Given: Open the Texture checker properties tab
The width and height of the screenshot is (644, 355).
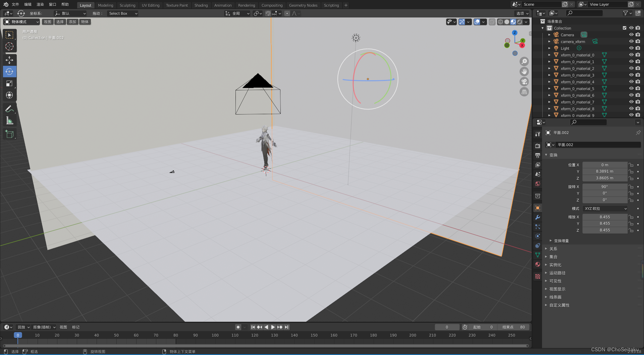Looking at the screenshot, I should point(538,276).
